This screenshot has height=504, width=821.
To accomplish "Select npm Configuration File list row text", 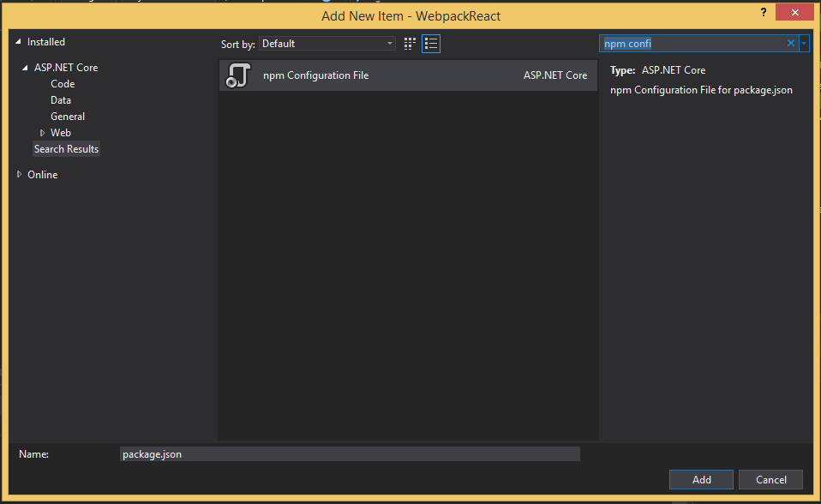I will click(x=315, y=75).
